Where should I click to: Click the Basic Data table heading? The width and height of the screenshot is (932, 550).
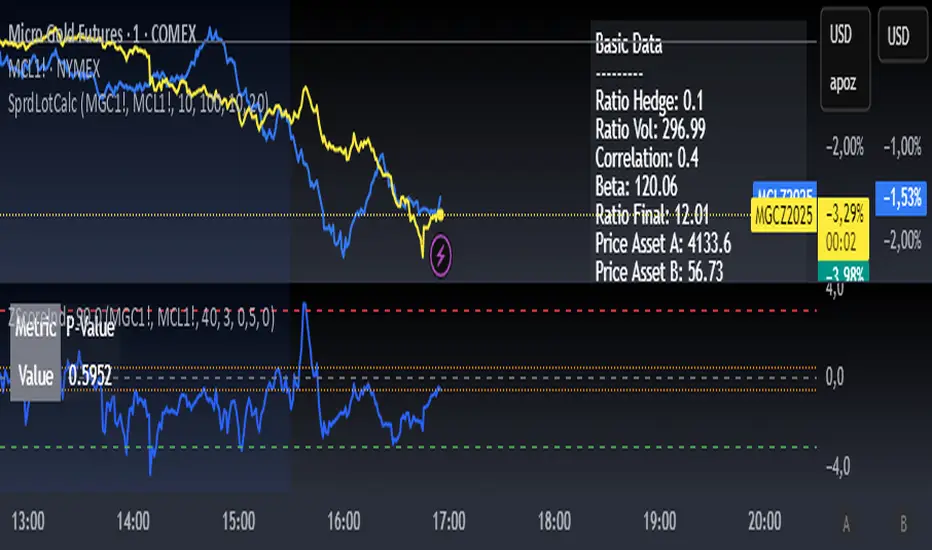pyautogui.click(x=629, y=44)
